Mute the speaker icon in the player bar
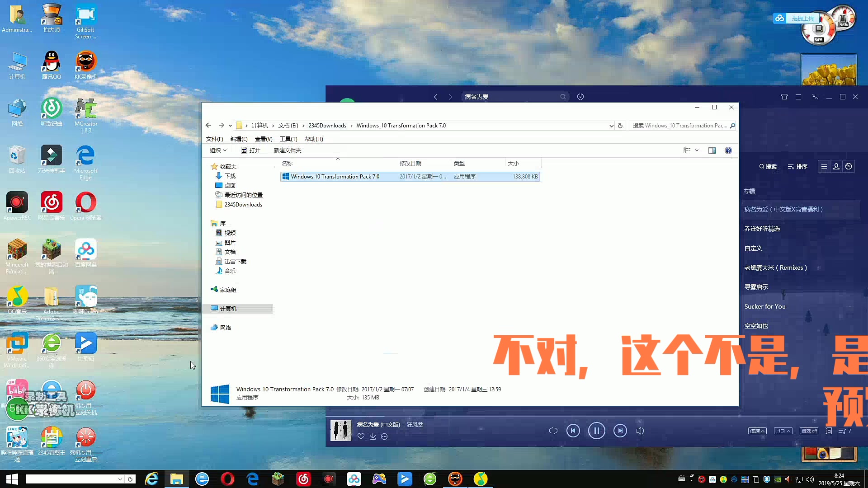The width and height of the screenshot is (868, 488). click(640, 431)
